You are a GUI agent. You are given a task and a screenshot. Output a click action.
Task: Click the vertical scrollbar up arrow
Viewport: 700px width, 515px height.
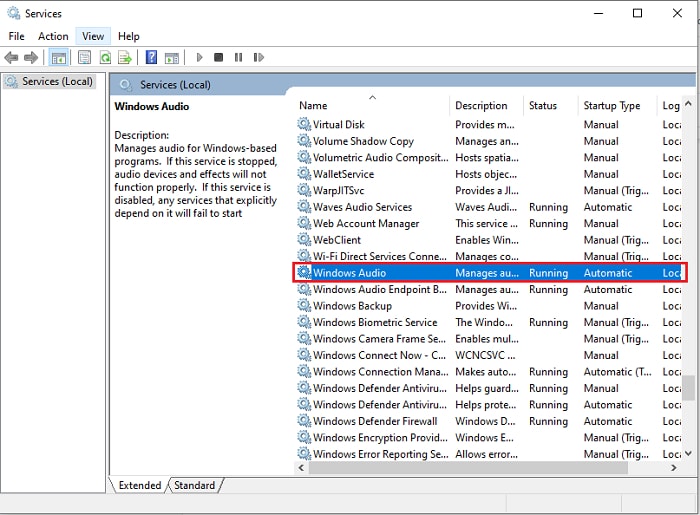click(x=688, y=104)
